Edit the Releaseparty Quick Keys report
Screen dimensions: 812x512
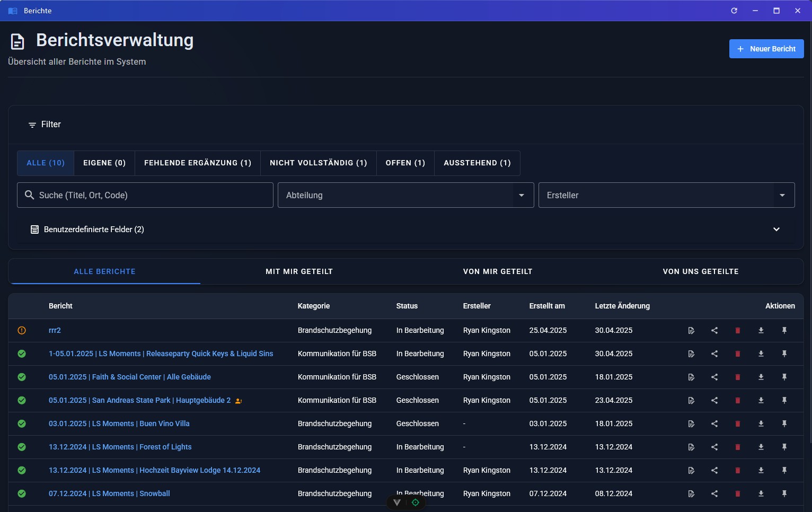(691, 354)
